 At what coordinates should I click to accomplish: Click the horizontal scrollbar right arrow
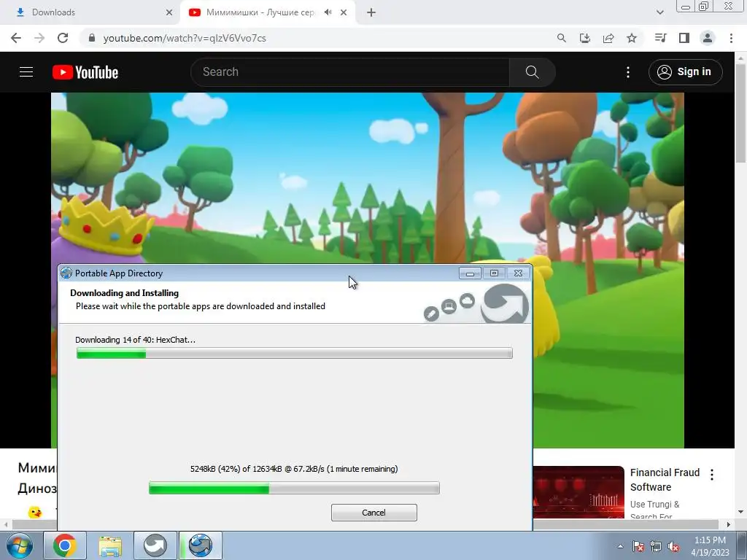pyautogui.click(x=729, y=525)
